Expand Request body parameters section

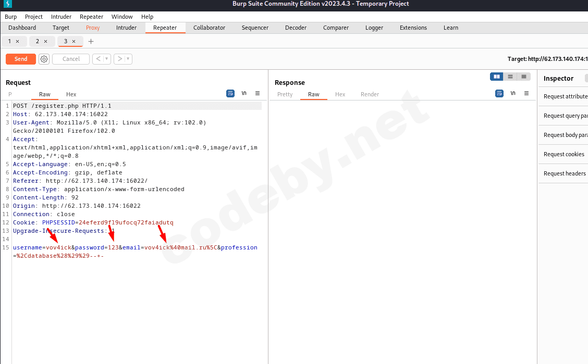click(565, 135)
